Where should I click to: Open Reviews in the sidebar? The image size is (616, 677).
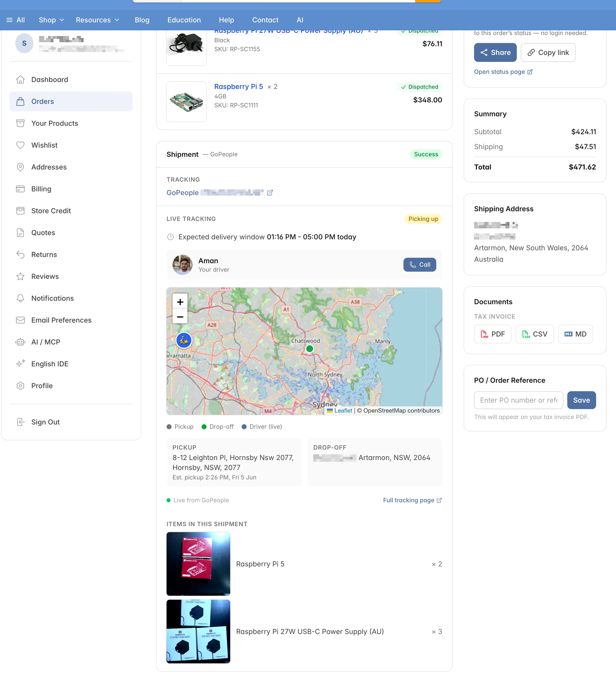(x=71, y=276)
